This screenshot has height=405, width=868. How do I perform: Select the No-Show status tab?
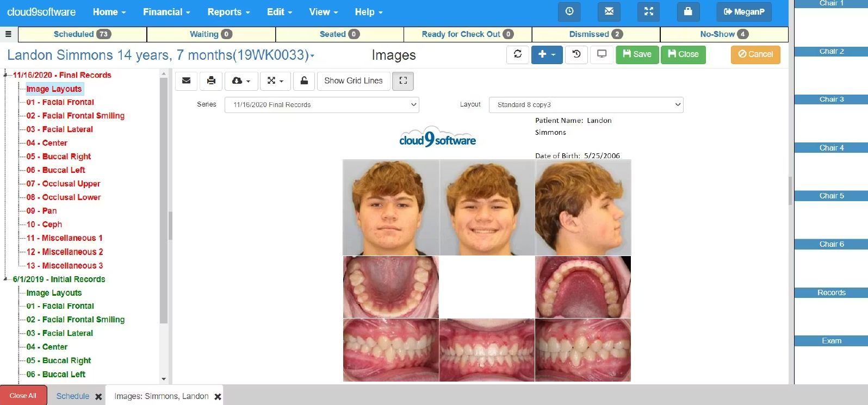click(x=724, y=34)
